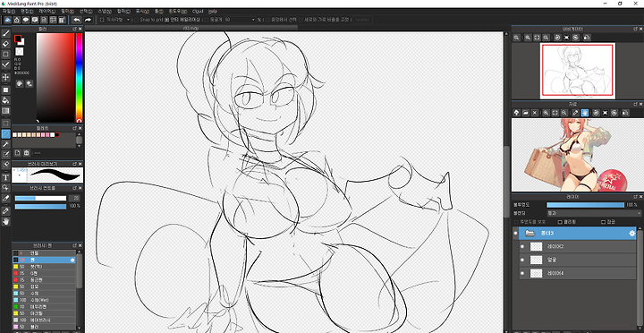Select the Hand pan tool
The width and height of the screenshot is (644, 333).
pos(5,222)
